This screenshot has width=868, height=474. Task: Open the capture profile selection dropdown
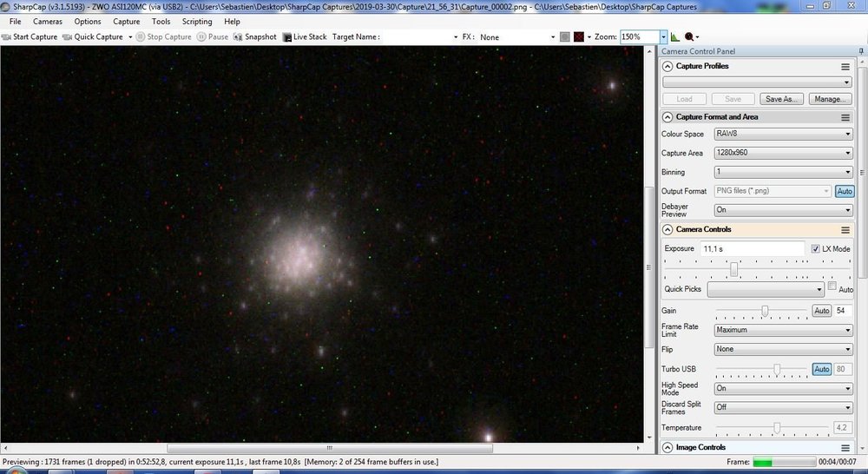coord(757,82)
